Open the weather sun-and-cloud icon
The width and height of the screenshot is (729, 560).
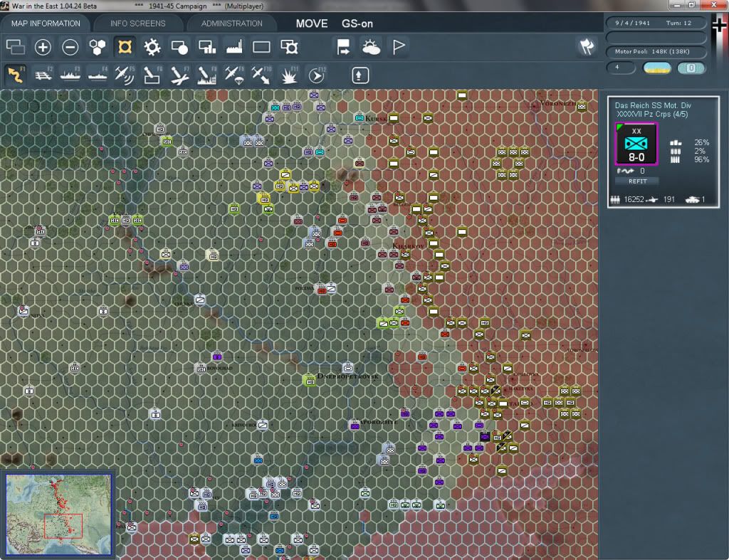371,47
